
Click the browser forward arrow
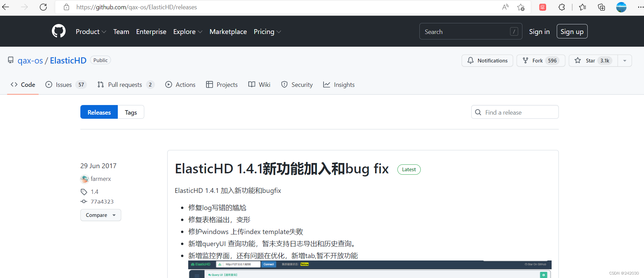click(x=24, y=7)
